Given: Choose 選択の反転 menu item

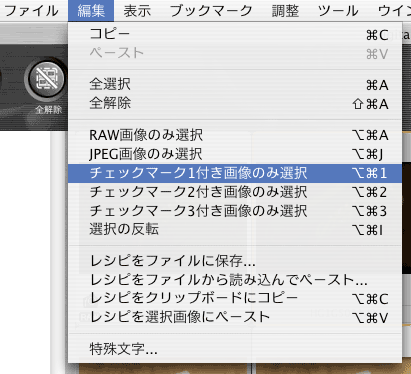Looking at the screenshot, I should (235, 230).
